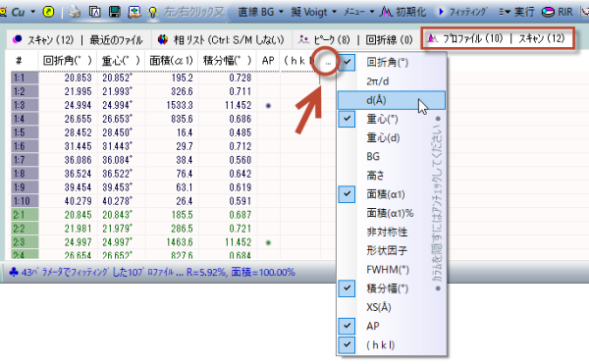589x364 pixels.
Task: Click the 初期化 button label
Action: (411, 12)
